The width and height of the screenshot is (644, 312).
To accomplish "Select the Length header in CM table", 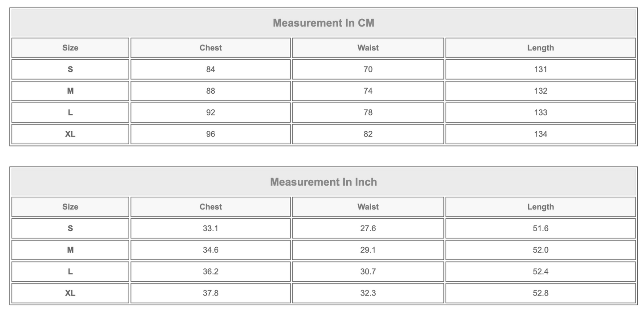I will pos(541,48).
